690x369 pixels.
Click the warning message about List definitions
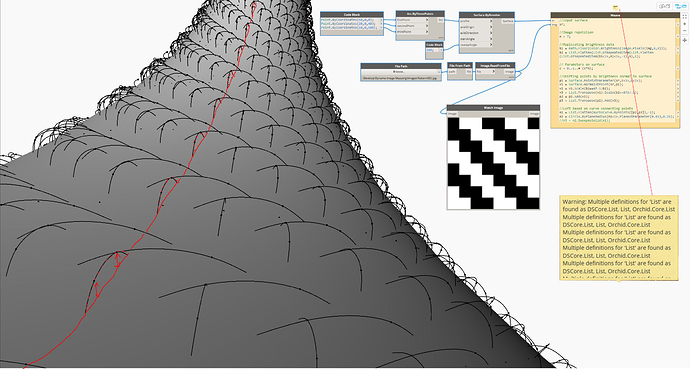(619, 237)
